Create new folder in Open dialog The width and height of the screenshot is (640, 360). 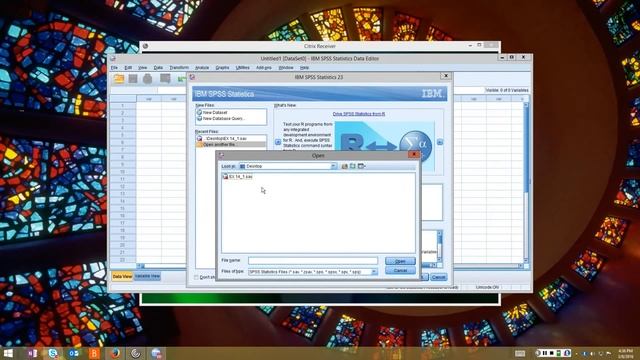[353, 166]
